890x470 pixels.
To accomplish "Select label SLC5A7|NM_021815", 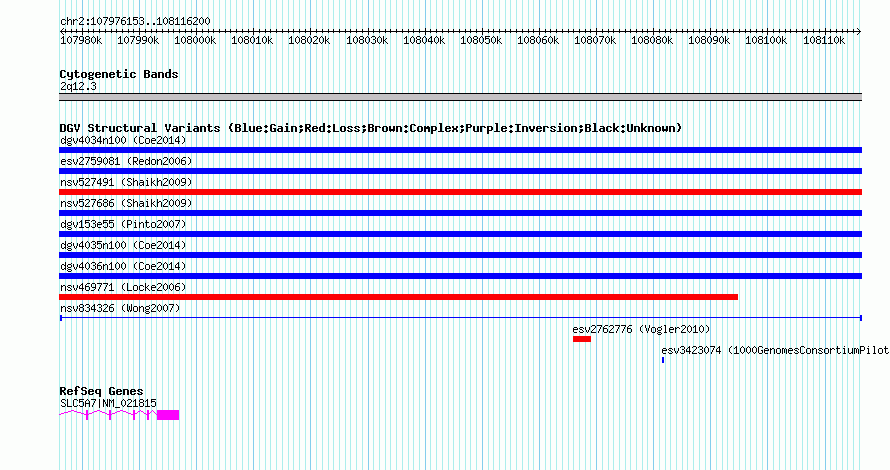I will (108, 403).
